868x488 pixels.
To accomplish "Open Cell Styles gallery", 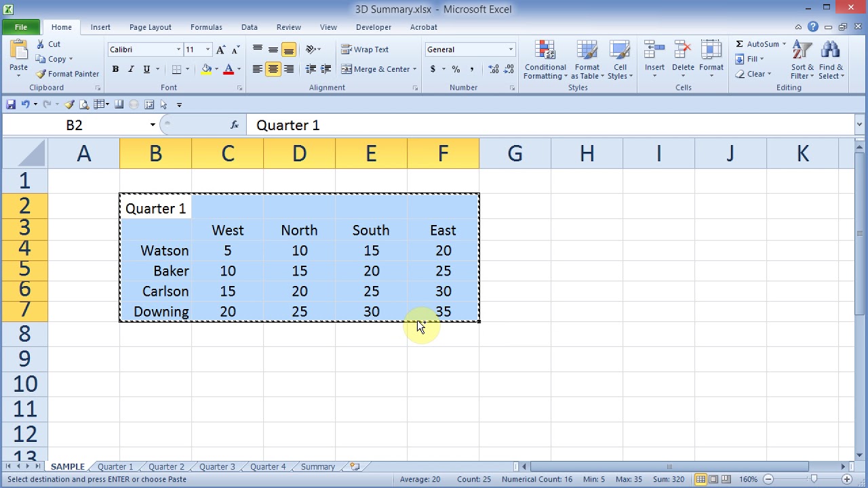I will tap(620, 60).
